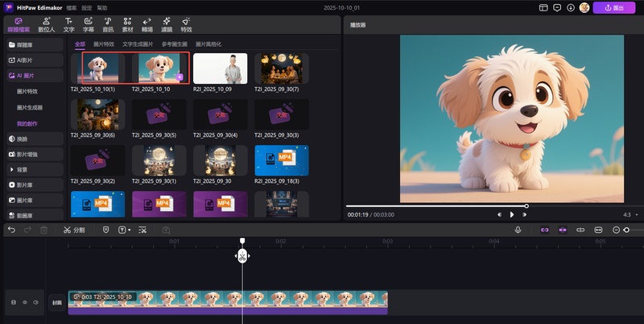Image resolution: width=644 pixels, height=324 pixels.
Task: Open the 檔案 menu
Action: (72, 6)
